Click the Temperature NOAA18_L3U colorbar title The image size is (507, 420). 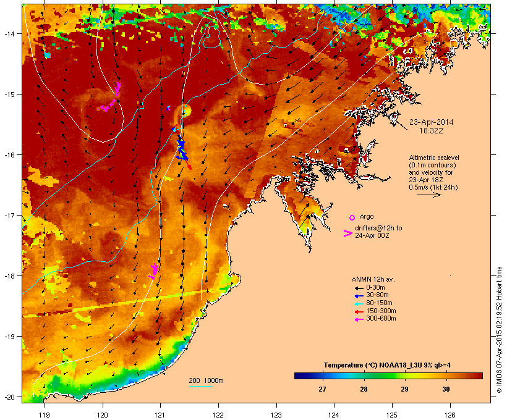click(388, 366)
